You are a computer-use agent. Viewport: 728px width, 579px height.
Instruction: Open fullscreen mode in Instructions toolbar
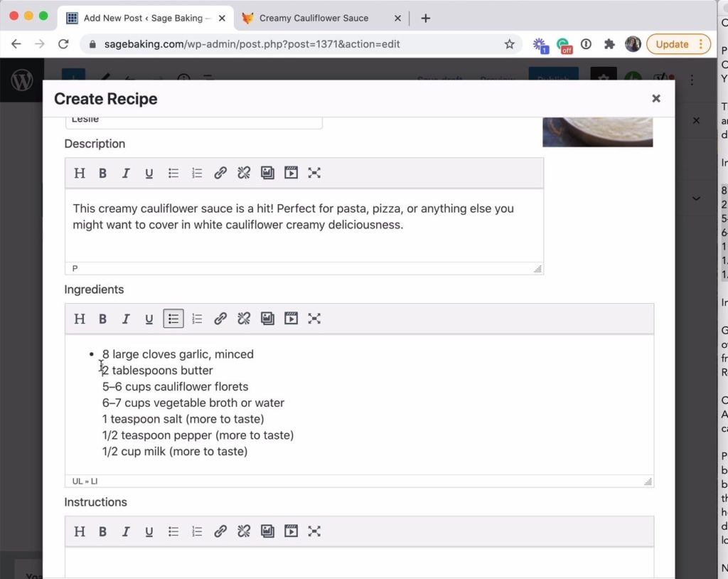click(314, 531)
